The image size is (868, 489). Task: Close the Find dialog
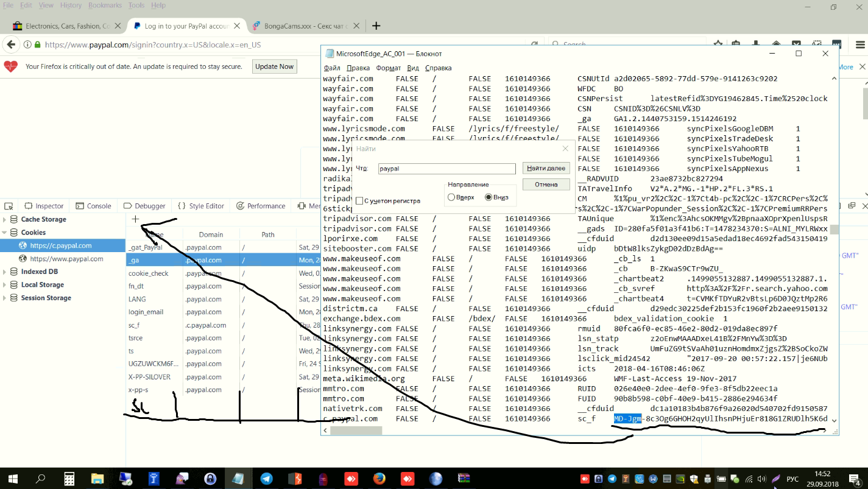tap(565, 149)
